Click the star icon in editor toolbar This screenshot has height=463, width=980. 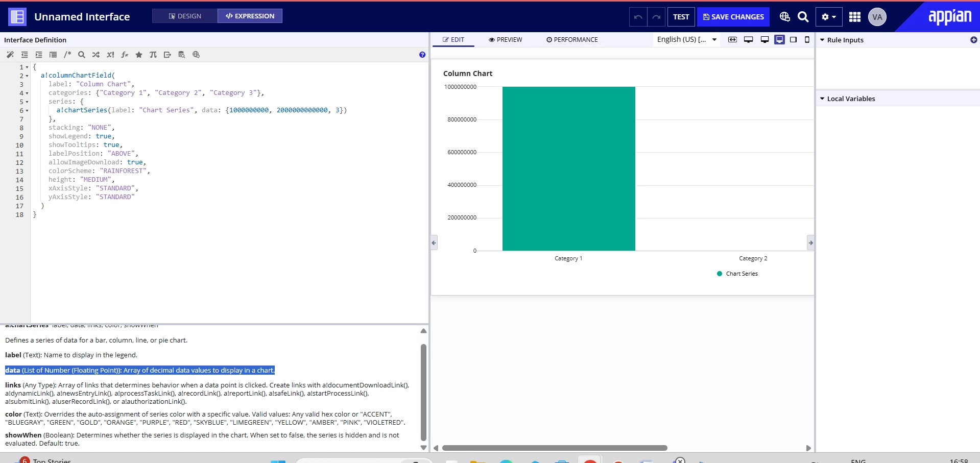[x=139, y=55]
